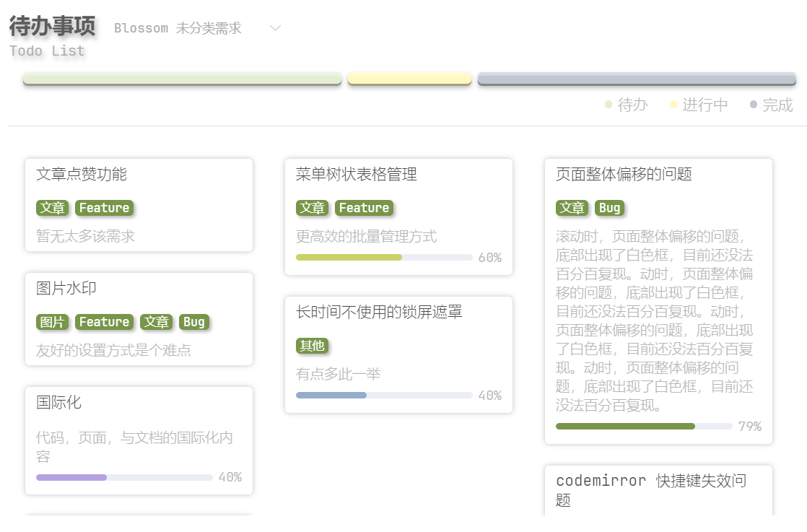Click the 60% progress bar of 菜单树状表格管理
Screen dimensions: 807x532
tap(384, 257)
